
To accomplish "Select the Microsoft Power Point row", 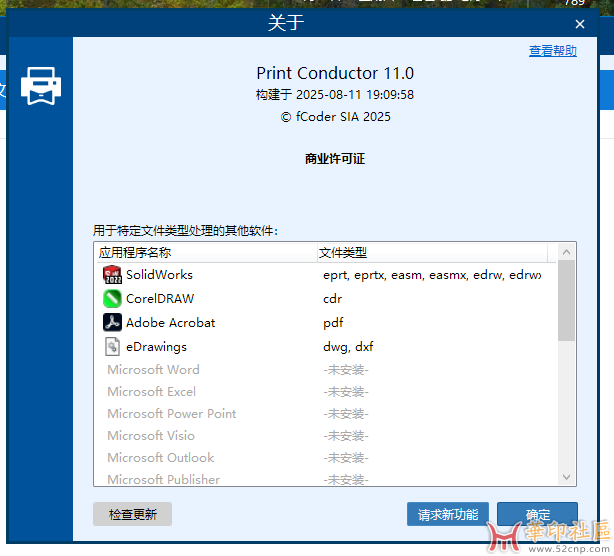I will pos(325,413).
